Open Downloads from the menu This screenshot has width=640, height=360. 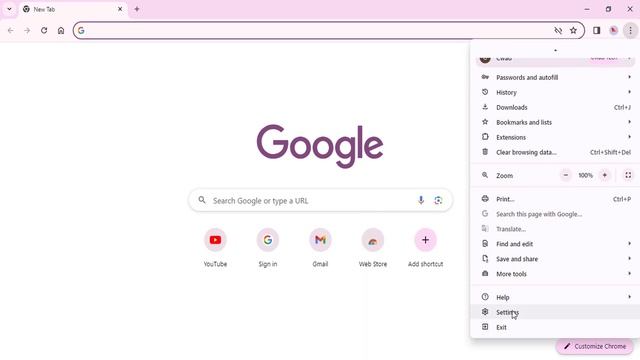pyautogui.click(x=555, y=107)
